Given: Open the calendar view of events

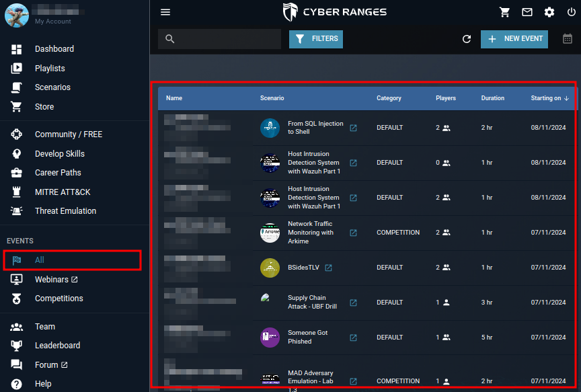Looking at the screenshot, I should tap(569, 39).
